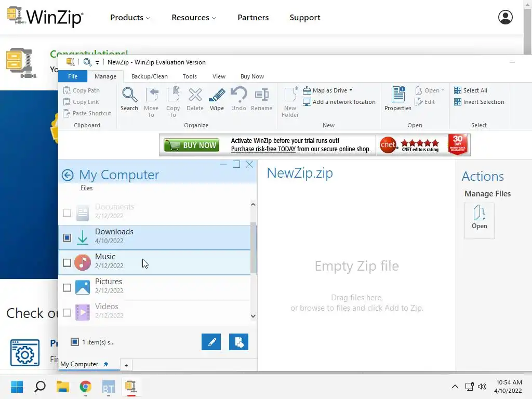Open Partners link on WinZip webpage

point(253,17)
